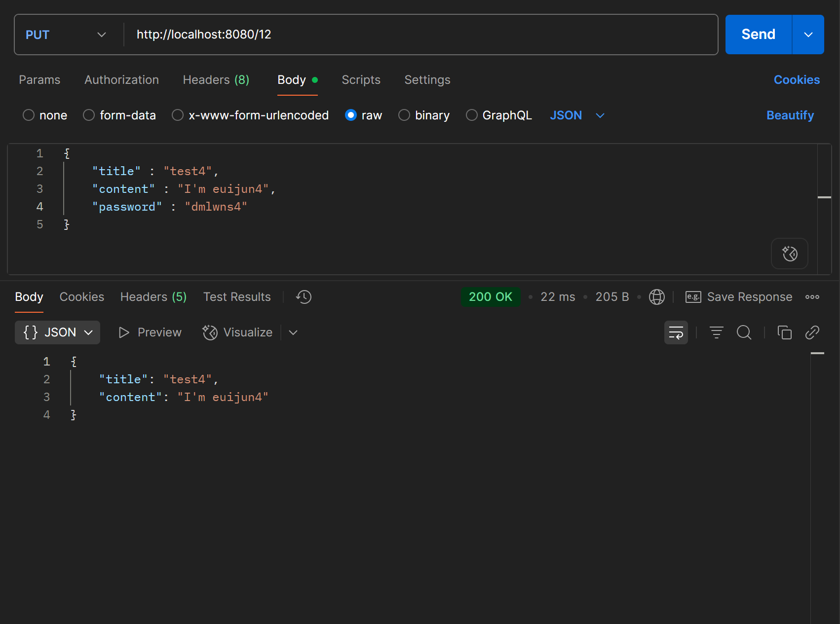
Task: Open the request Headers (8) tab
Action: (x=216, y=80)
